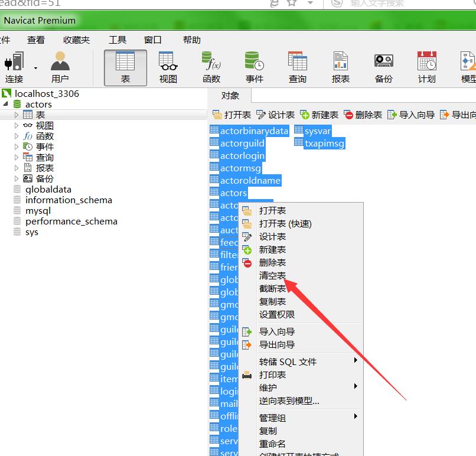Screen dimensions: 476x456
Task: Choose 清空表 from the context menu
Action: (272, 276)
